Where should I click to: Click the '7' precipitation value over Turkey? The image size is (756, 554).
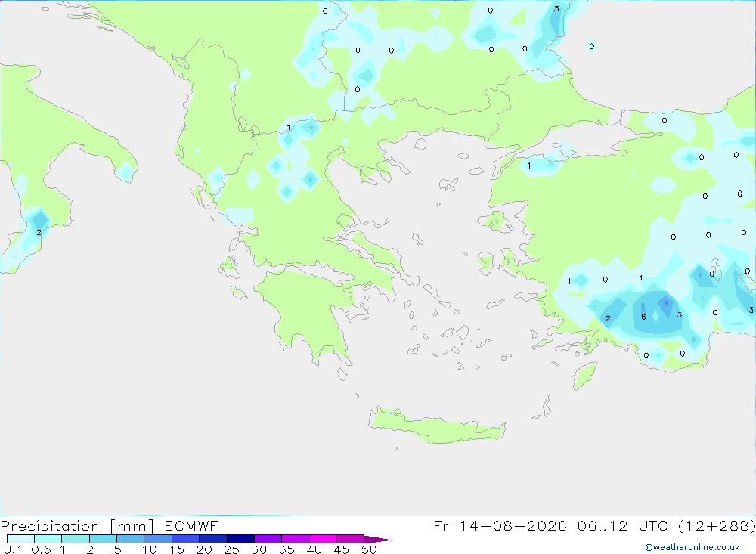click(608, 318)
